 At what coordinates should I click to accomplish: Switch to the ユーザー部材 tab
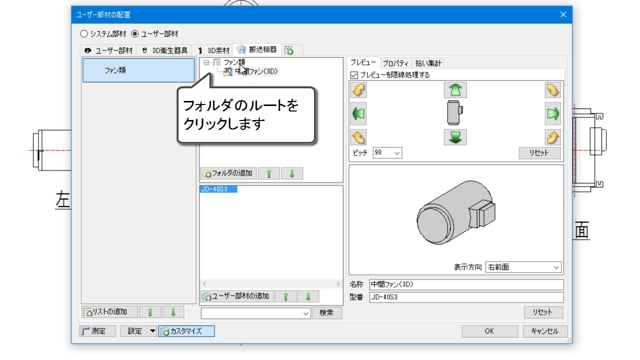click(x=109, y=51)
